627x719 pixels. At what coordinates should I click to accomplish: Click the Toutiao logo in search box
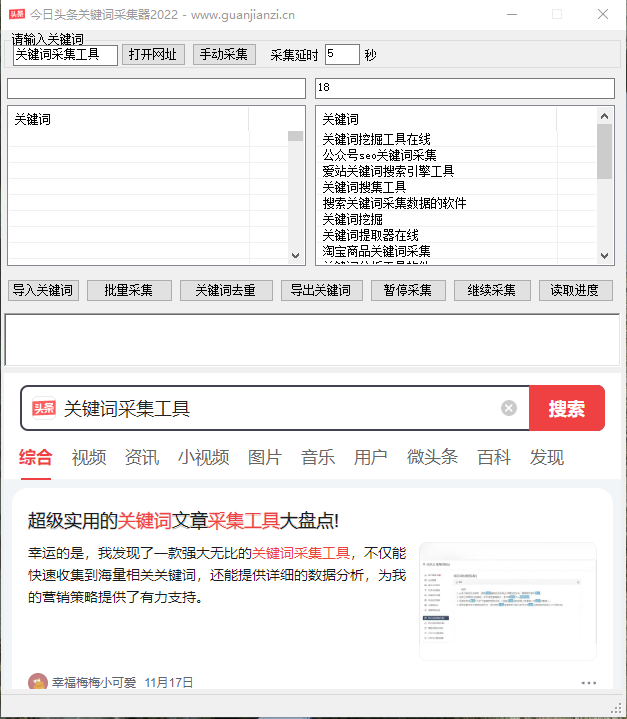[x=44, y=408]
